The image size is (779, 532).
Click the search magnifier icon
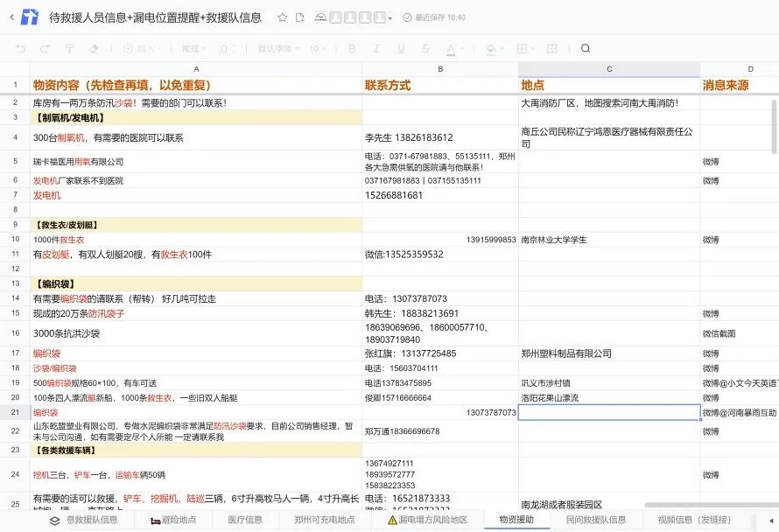point(586,49)
